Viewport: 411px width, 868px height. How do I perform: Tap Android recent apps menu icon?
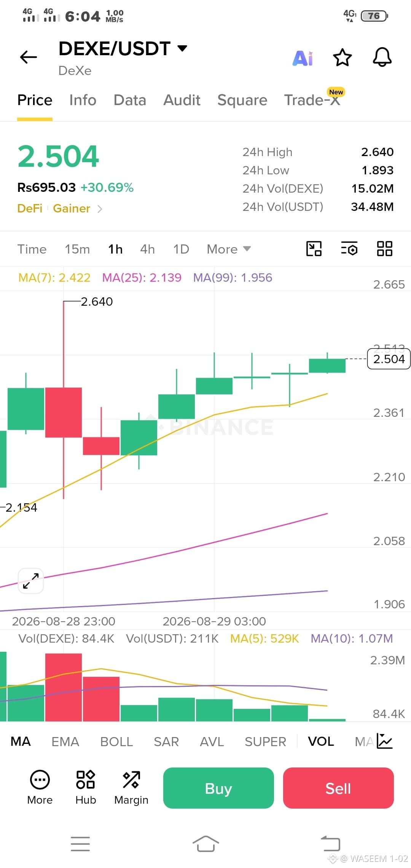coord(80,844)
